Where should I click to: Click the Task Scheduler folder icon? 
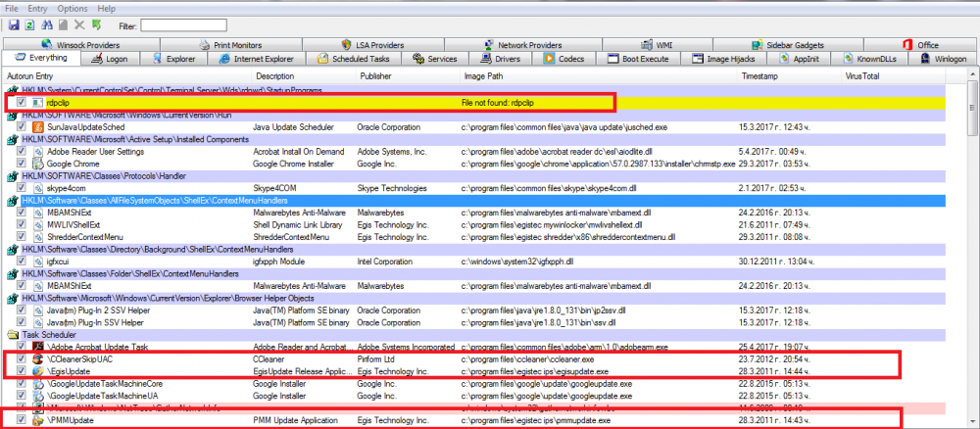pos(12,335)
